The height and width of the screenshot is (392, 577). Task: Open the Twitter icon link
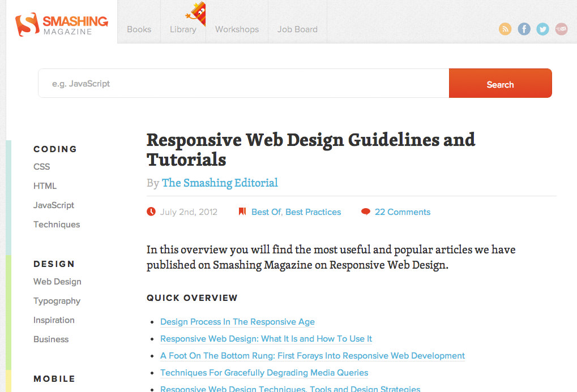point(542,29)
